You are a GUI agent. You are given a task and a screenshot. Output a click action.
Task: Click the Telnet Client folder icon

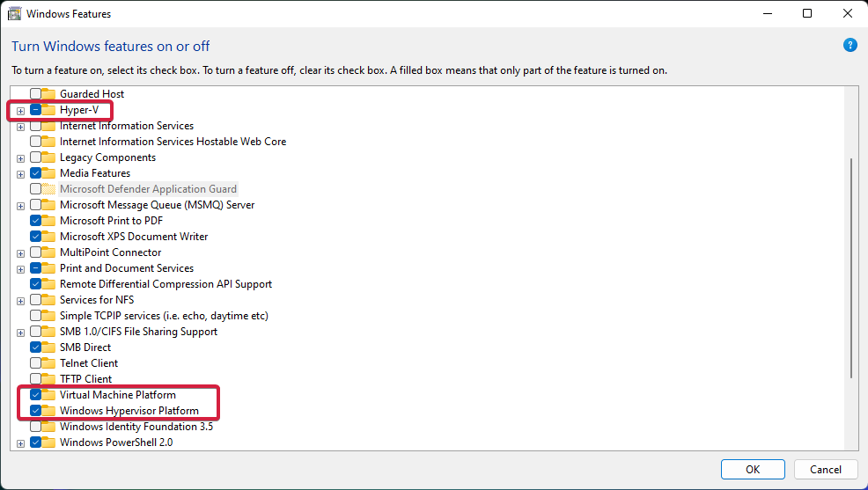[48, 363]
